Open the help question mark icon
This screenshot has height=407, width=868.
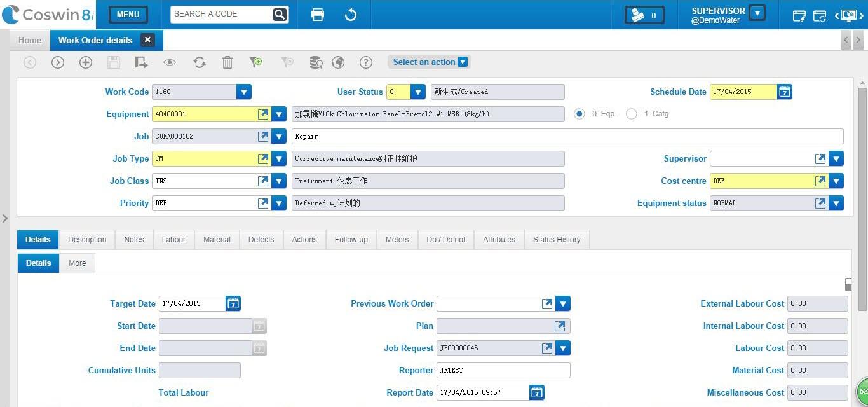click(366, 62)
